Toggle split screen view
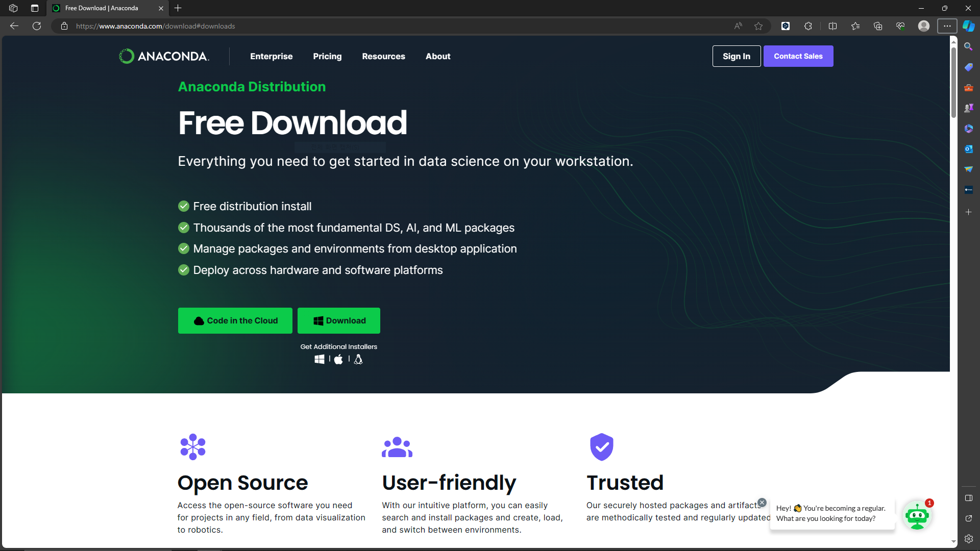 click(x=832, y=26)
